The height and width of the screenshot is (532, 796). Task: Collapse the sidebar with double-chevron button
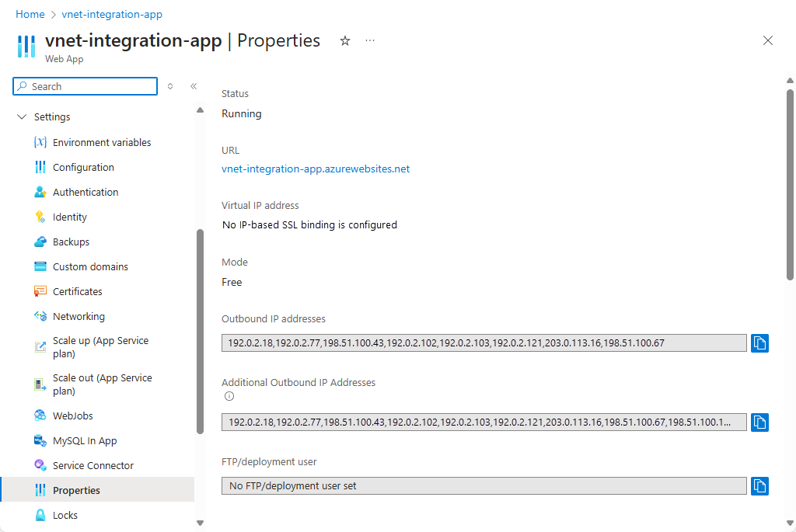(x=194, y=86)
